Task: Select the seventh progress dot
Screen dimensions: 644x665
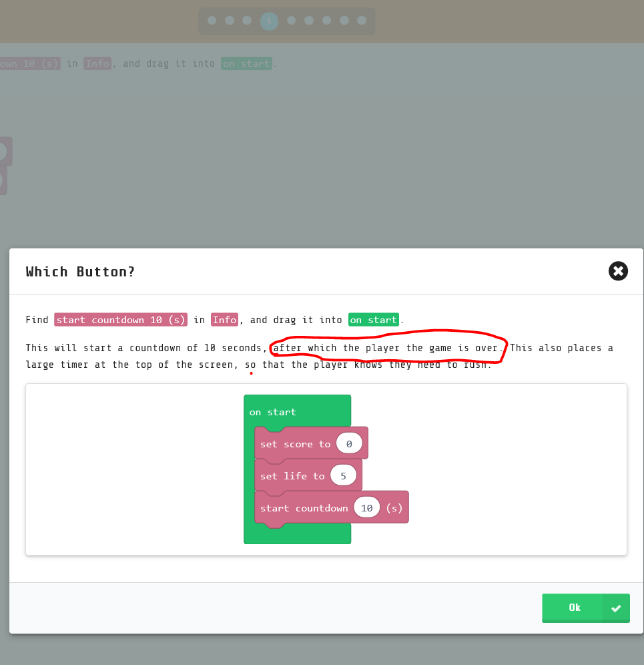Action: pyautogui.click(x=326, y=21)
